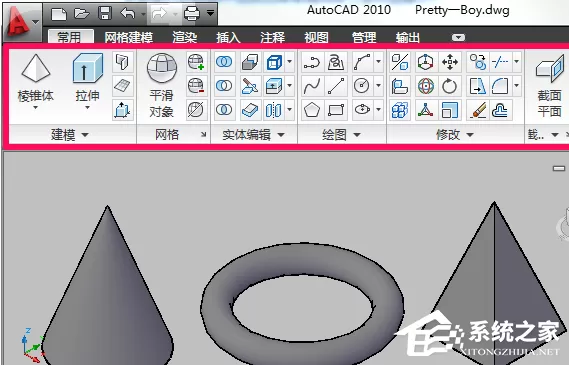Click the Subtract solid icon

[224, 86]
